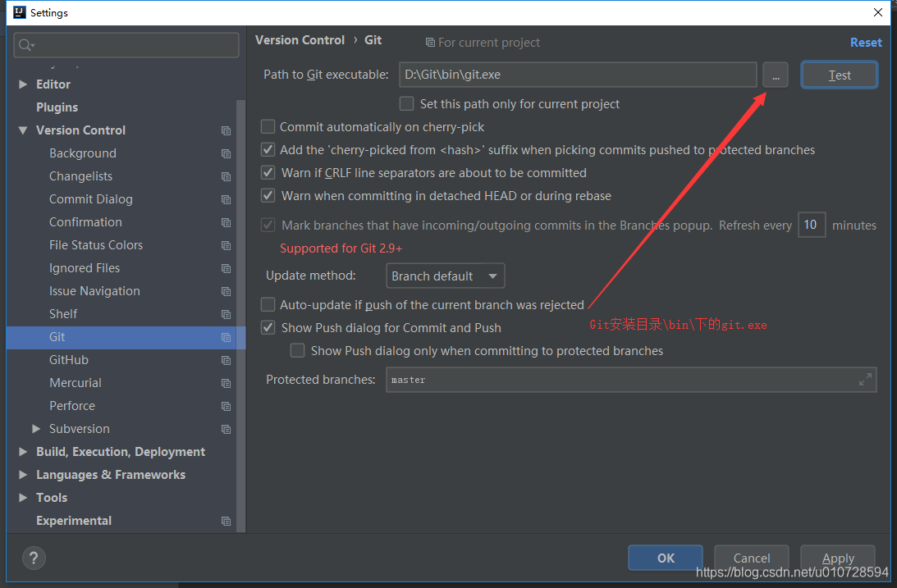Click the settings search input field
The height and width of the screenshot is (588, 897).
point(126,45)
